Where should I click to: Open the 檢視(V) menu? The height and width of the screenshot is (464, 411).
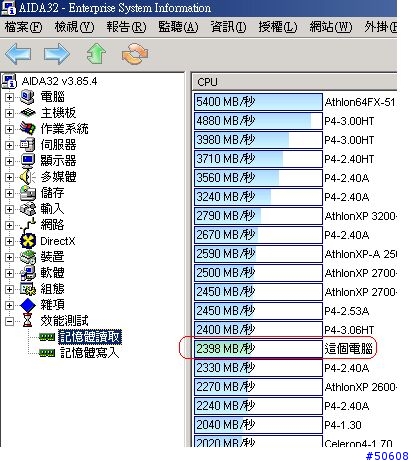tap(75, 27)
